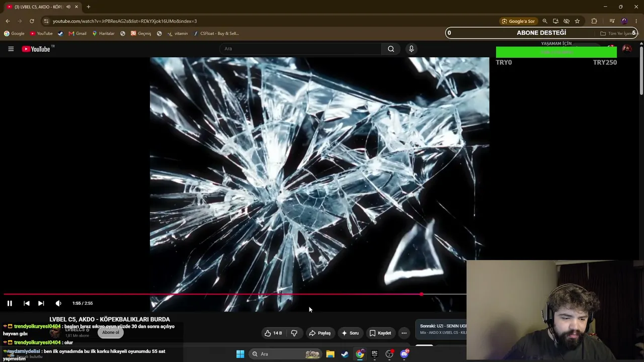The image size is (644, 362).
Task: Skip to the next video
Action: pos(41,303)
